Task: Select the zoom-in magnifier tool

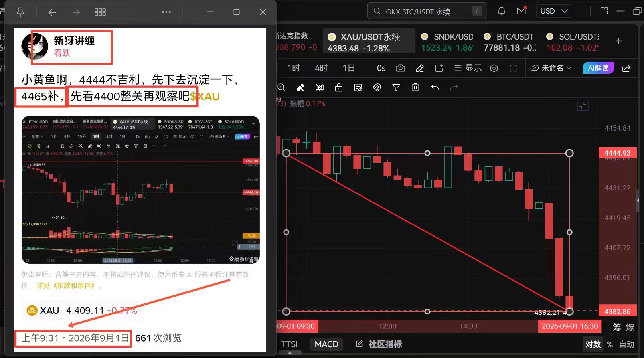Action: click(x=281, y=87)
